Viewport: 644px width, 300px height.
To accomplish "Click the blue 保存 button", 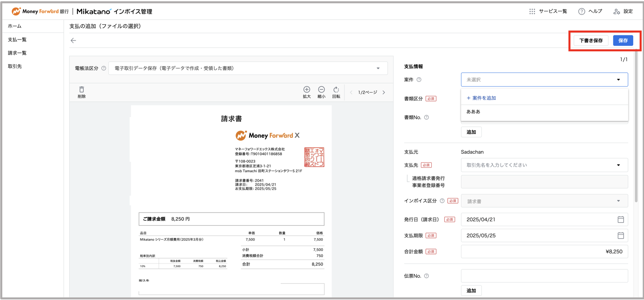I will (x=623, y=41).
